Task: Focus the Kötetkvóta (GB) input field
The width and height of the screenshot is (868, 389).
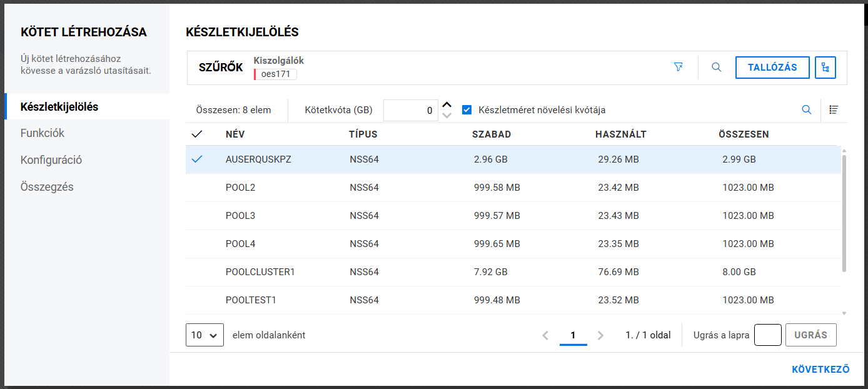Action: 411,110
